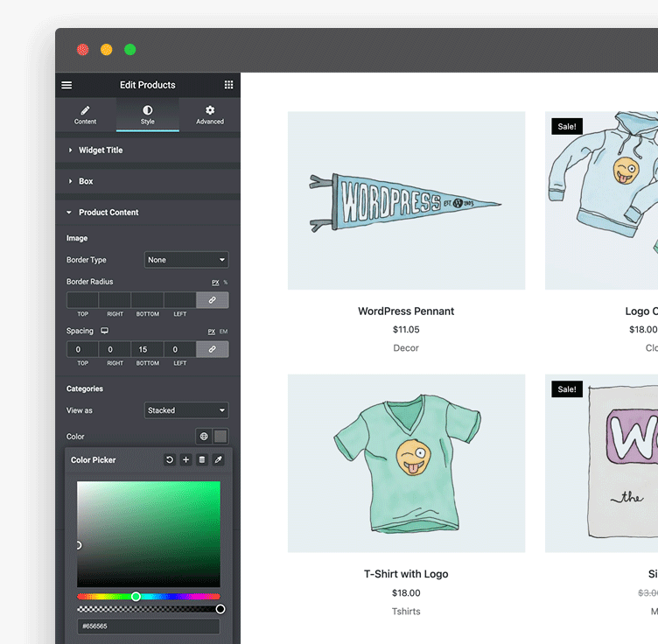Pick a shade in the saturation area
658x644 pixels.
[x=149, y=534]
